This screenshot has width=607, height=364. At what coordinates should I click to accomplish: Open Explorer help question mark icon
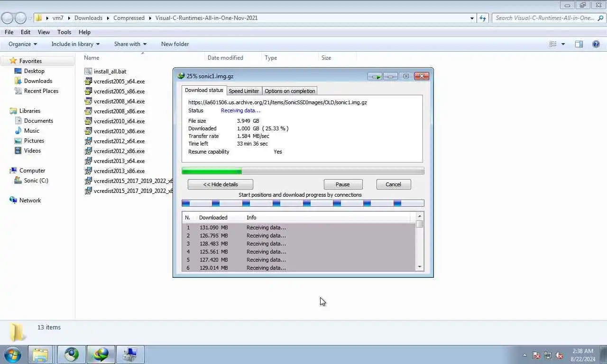596,44
